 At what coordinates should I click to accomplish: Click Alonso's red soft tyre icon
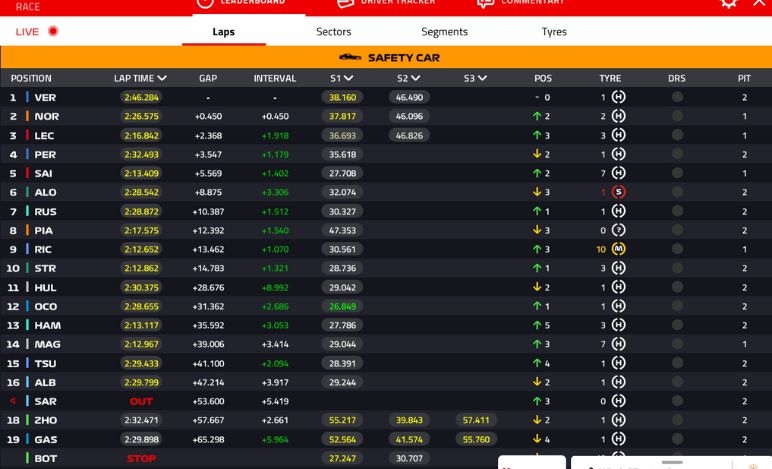tap(618, 192)
